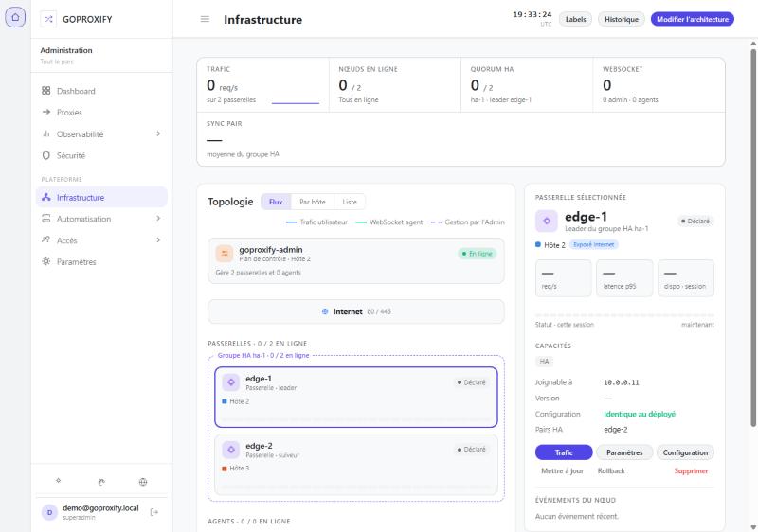Click the Rollback link
This screenshot has height=532, width=758.
(611, 470)
